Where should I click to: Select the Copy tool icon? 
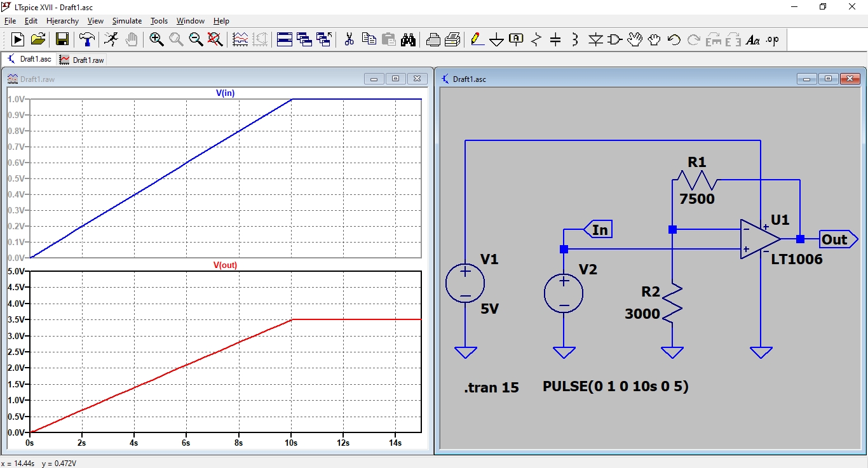[x=369, y=39]
